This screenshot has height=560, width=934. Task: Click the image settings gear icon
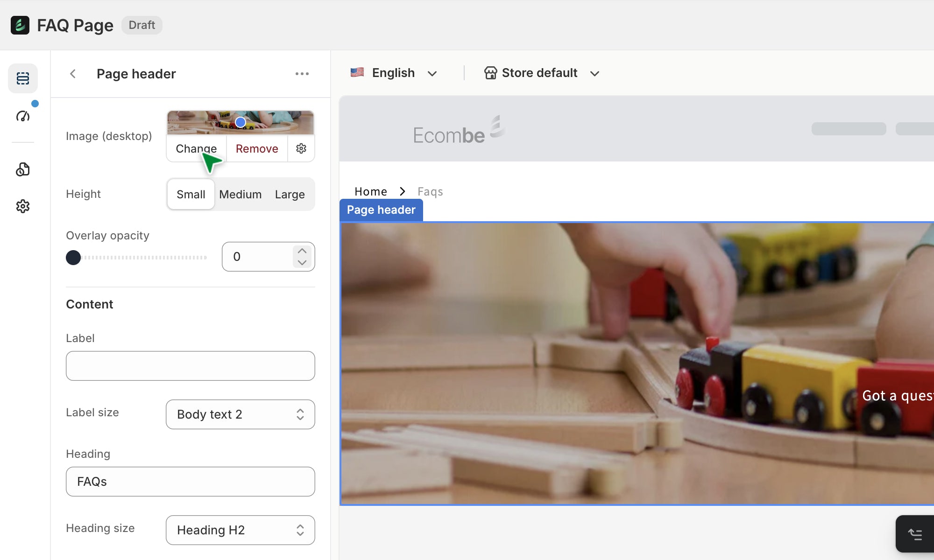coord(301,148)
